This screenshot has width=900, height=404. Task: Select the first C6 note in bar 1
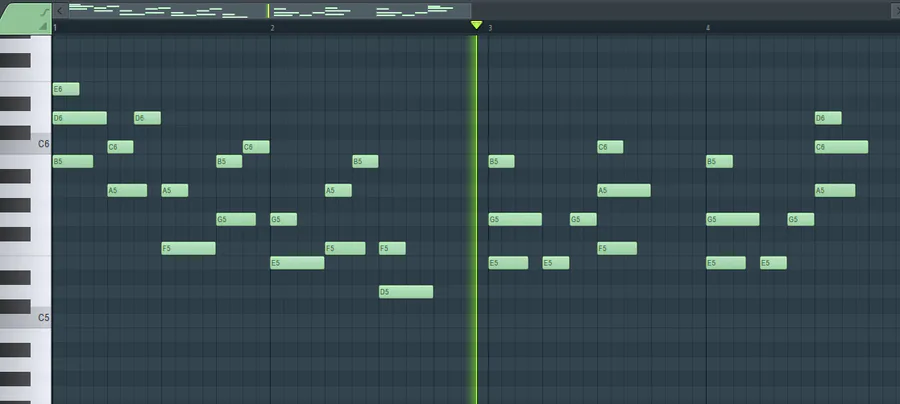pyautogui.click(x=121, y=147)
